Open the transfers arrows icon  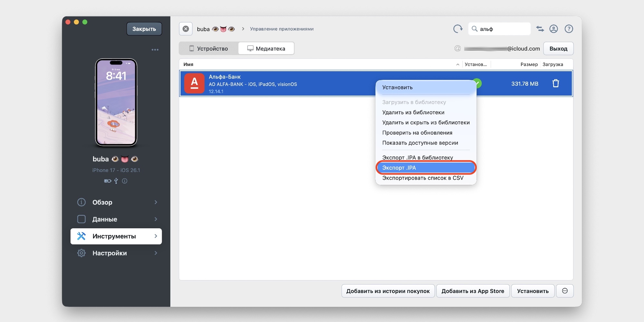(540, 29)
